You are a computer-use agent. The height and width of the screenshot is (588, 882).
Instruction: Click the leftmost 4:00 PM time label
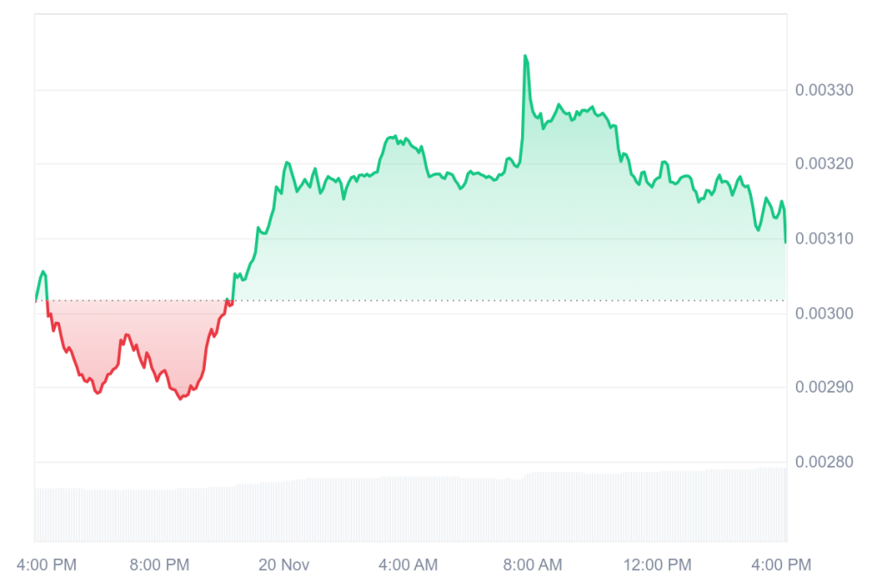click(x=47, y=565)
